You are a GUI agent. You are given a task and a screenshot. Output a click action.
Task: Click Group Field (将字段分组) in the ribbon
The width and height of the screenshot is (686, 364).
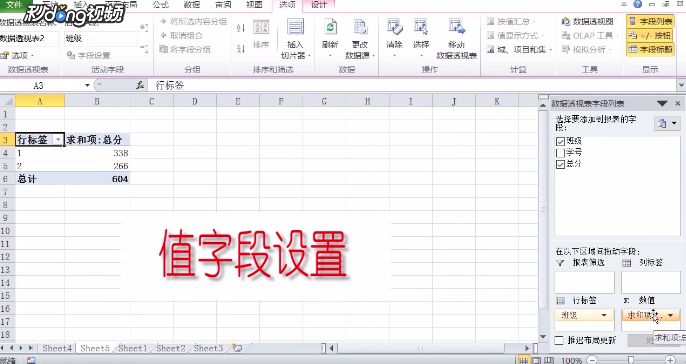point(185,49)
